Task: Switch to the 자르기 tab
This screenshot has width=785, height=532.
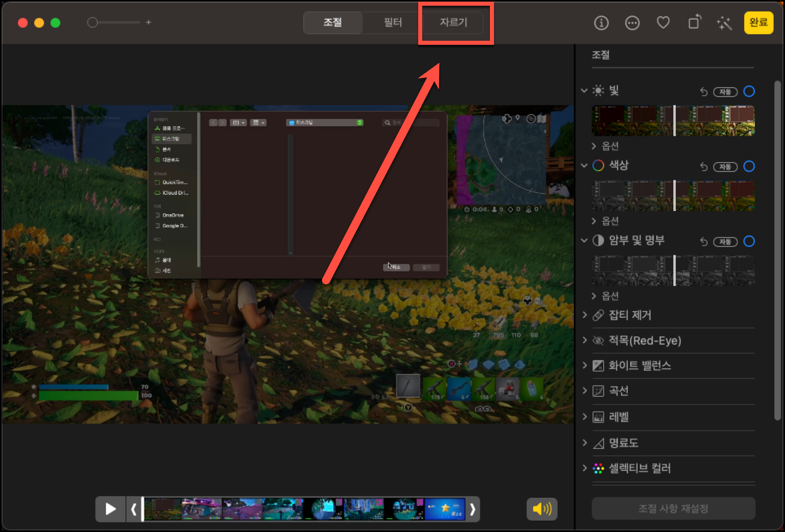Action: [x=453, y=22]
